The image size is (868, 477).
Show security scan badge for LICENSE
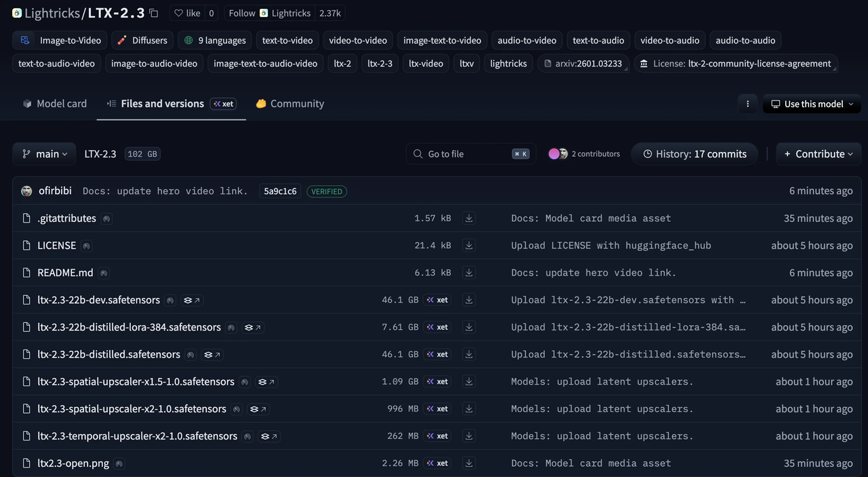click(x=86, y=246)
